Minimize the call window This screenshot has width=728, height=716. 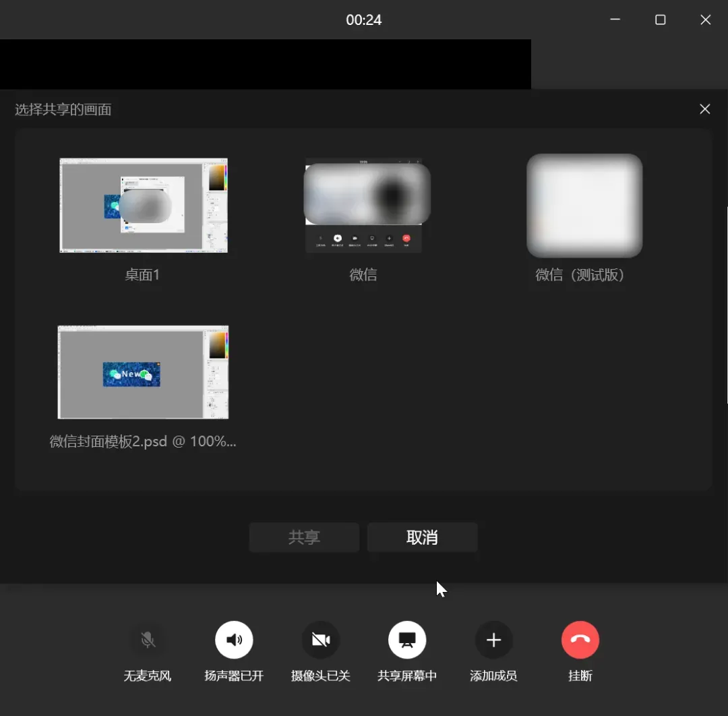pyautogui.click(x=615, y=20)
